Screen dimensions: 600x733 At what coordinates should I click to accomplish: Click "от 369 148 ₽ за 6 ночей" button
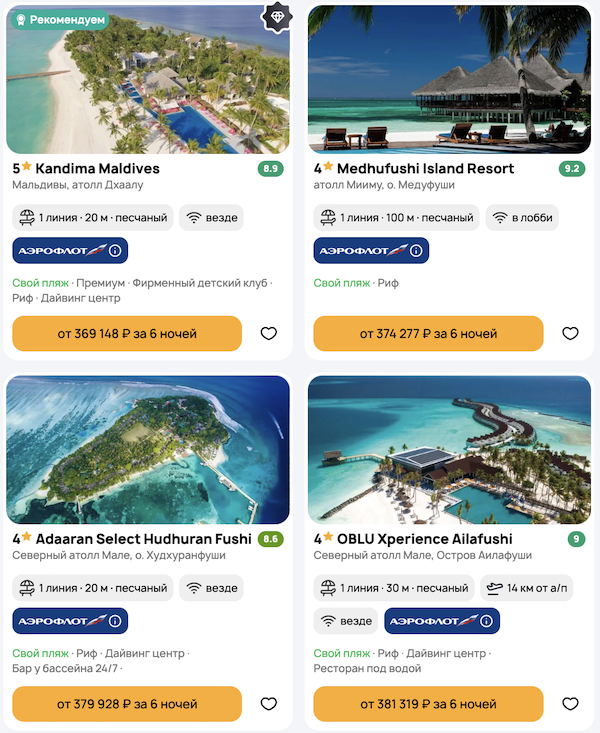tap(127, 333)
